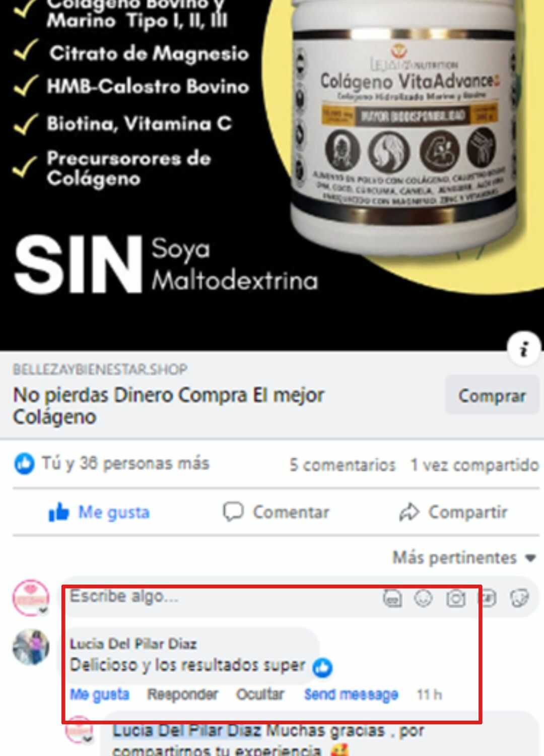Viewport: 544px width, 756px height.
Task: Click Send message under Lucia's comment
Action: coord(351,694)
